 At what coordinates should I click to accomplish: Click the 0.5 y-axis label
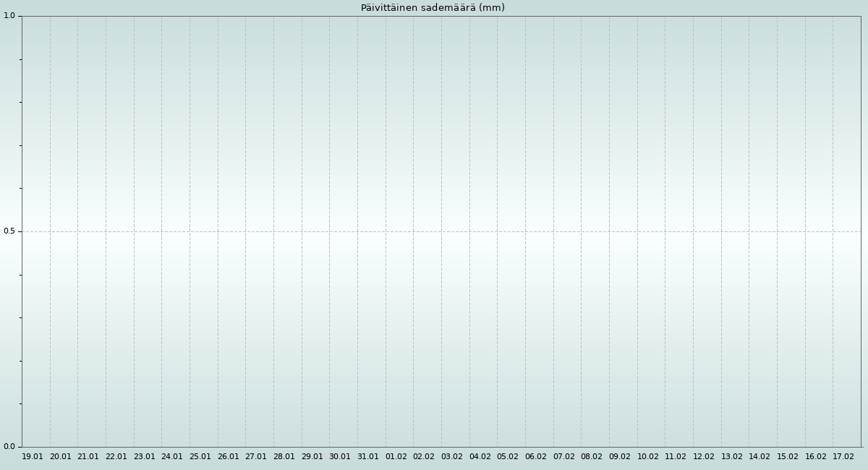[x=9, y=231]
